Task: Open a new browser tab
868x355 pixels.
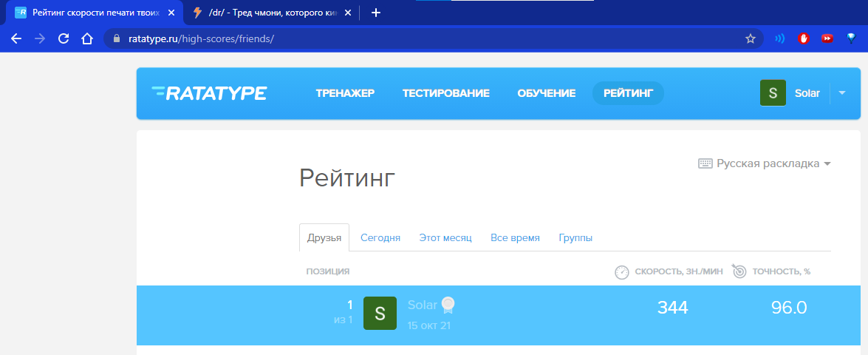Action: [376, 12]
